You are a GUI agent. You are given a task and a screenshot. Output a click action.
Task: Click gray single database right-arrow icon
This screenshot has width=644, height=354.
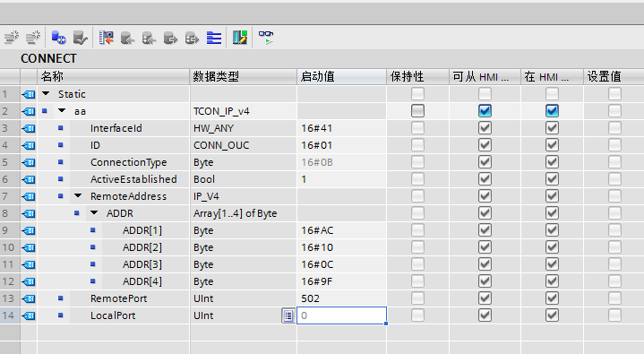(x=170, y=39)
